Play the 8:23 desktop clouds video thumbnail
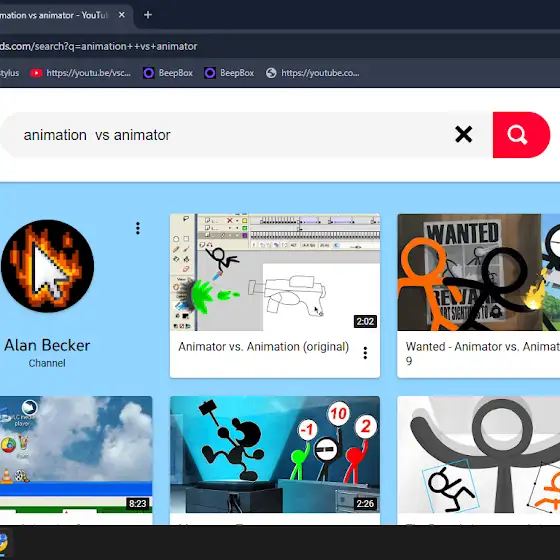The image size is (560, 560). 76,454
